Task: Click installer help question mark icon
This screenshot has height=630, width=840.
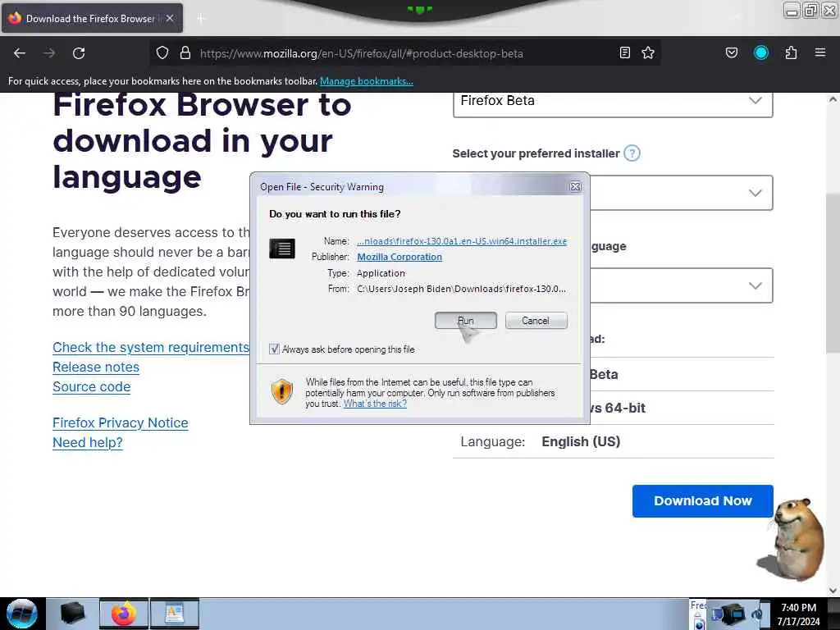Action: pyautogui.click(x=632, y=153)
